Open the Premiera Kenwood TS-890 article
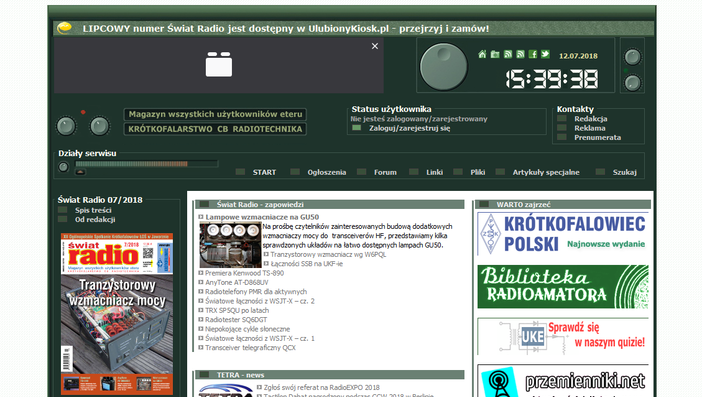The height and width of the screenshot is (397, 702). 244,273
